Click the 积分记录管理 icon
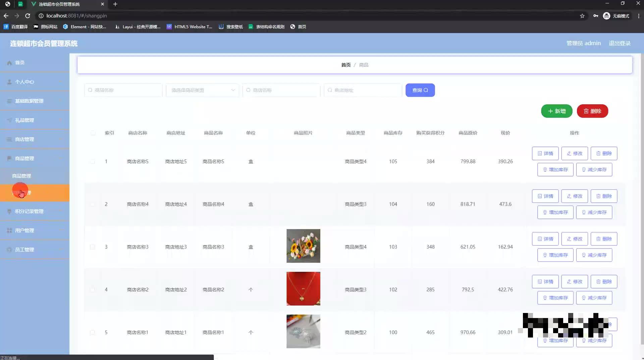This screenshot has height=360, width=644. click(x=9, y=211)
